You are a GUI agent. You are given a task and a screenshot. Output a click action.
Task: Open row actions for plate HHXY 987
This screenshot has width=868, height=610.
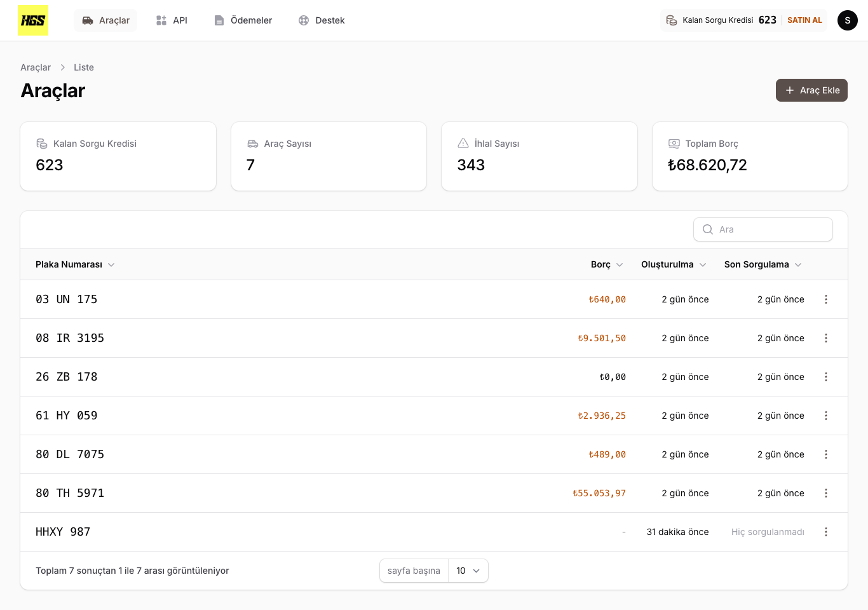click(825, 532)
